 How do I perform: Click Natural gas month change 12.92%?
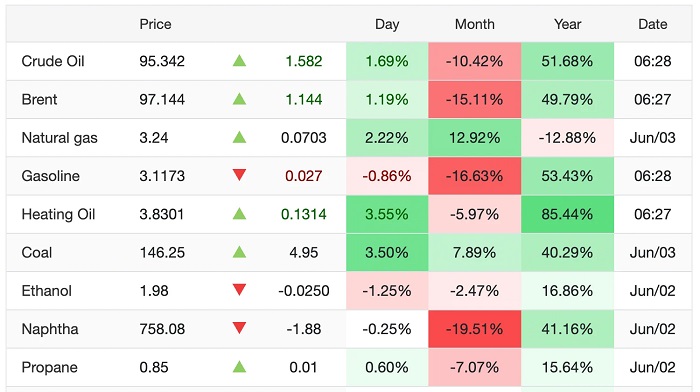[475, 138]
